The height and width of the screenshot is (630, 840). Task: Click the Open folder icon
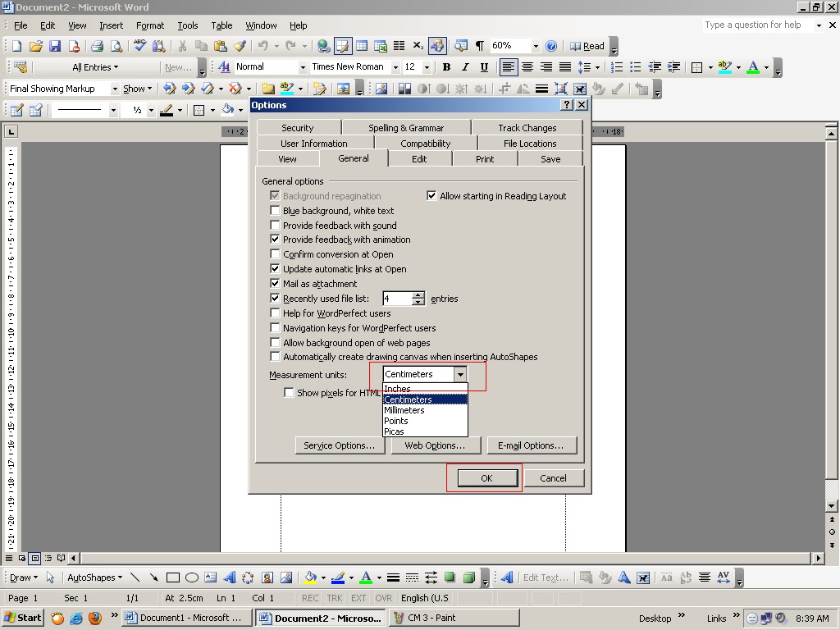35,46
